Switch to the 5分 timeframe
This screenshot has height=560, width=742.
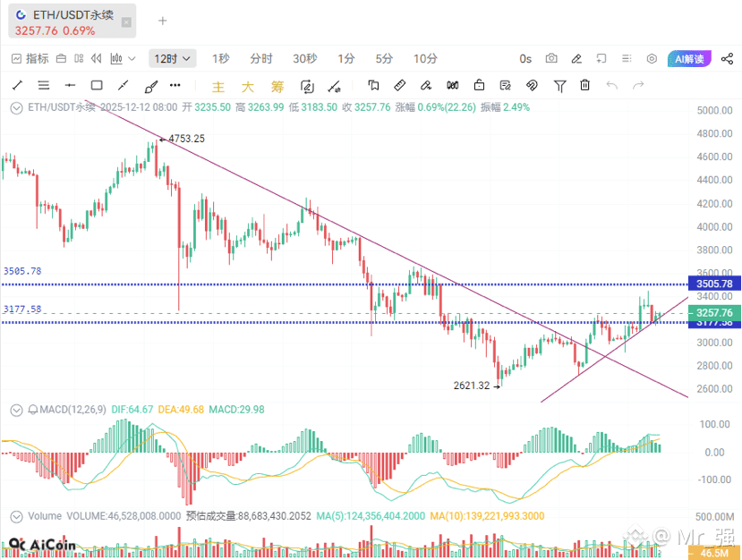(x=384, y=59)
